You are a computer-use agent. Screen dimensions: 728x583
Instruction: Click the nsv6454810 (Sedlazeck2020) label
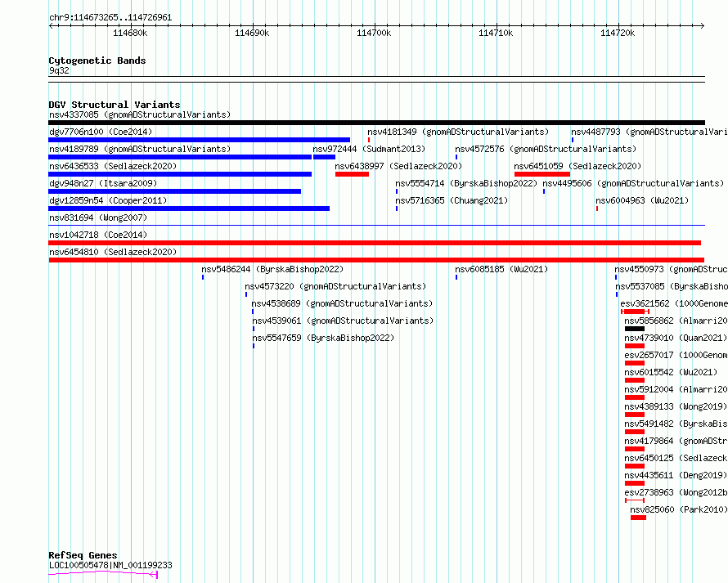pyautogui.click(x=113, y=252)
